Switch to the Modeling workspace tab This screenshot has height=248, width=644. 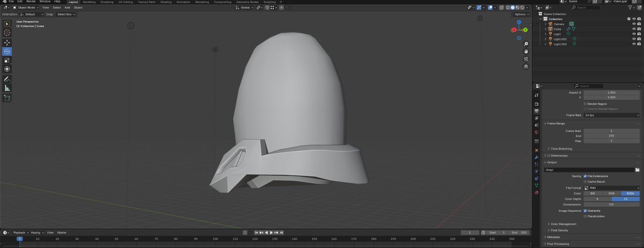pos(89,2)
